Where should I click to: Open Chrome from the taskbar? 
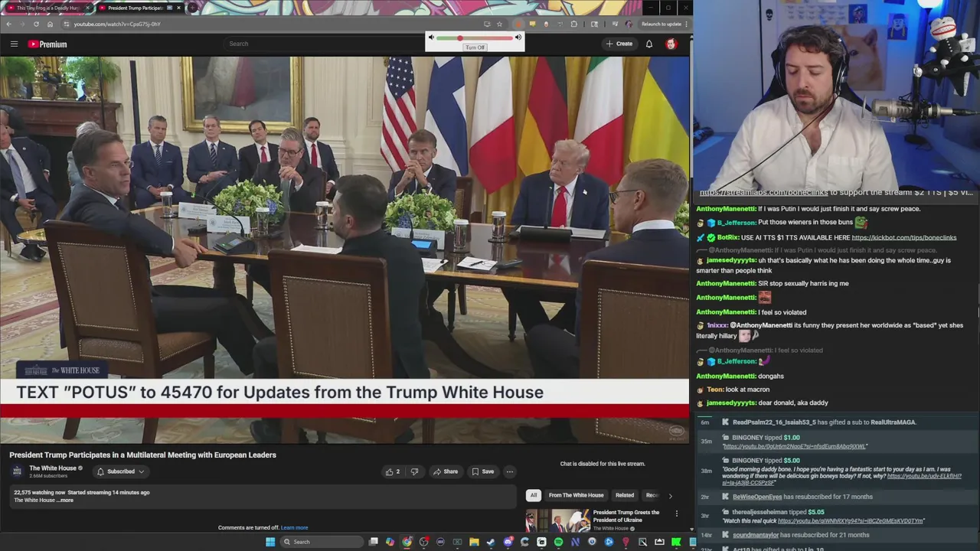click(407, 542)
